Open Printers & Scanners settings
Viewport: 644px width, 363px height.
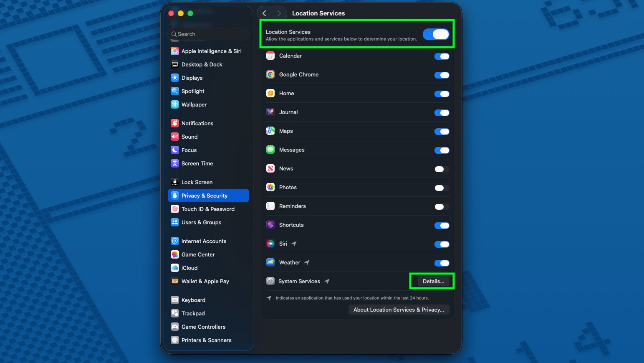(208, 340)
